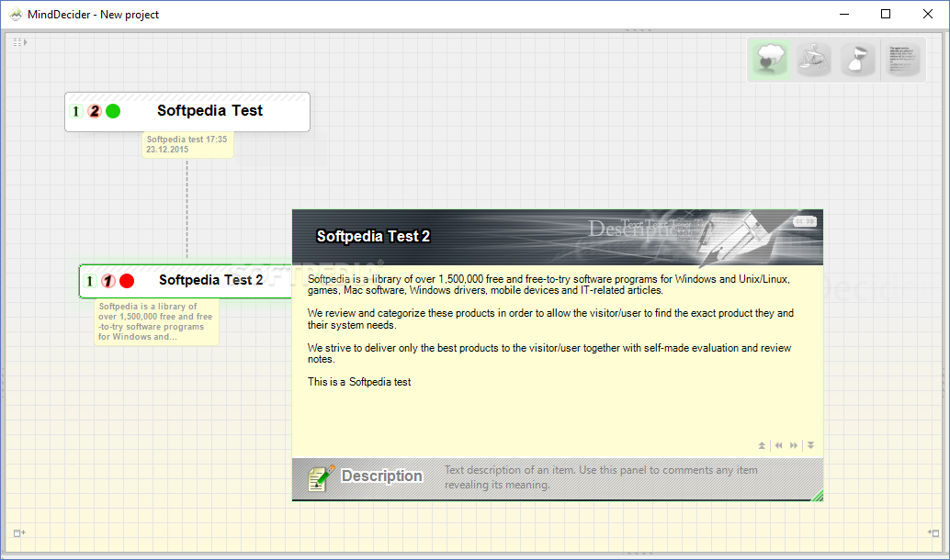Image resolution: width=950 pixels, height=560 pixels.
Task: Click the green resize corner of description panel
Action: (818, 496)
